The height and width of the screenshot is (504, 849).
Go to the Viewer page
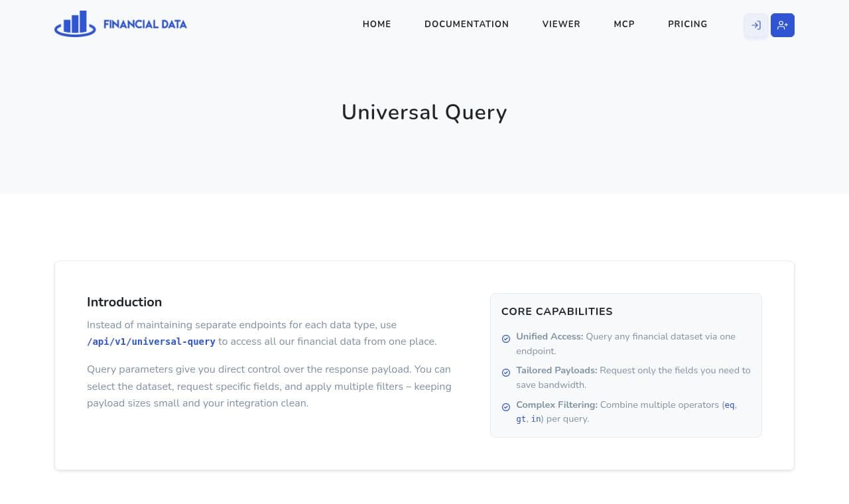pos(561,24)
